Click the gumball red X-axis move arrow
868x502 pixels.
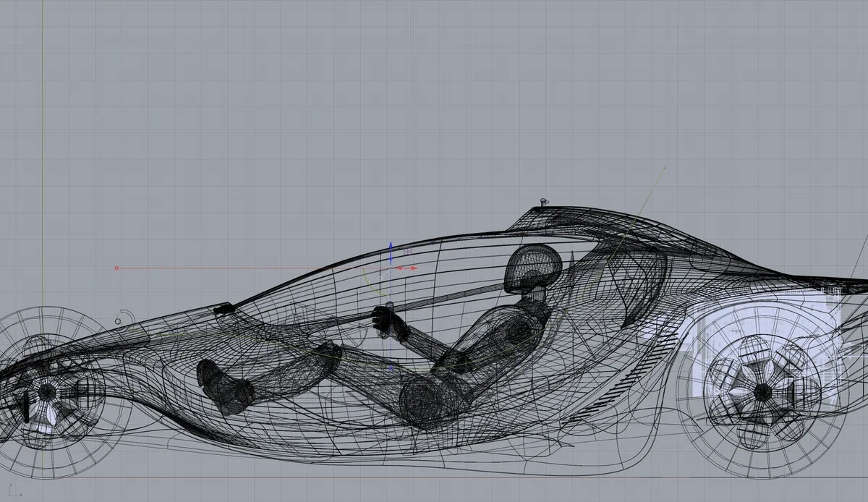pos(413,268)
